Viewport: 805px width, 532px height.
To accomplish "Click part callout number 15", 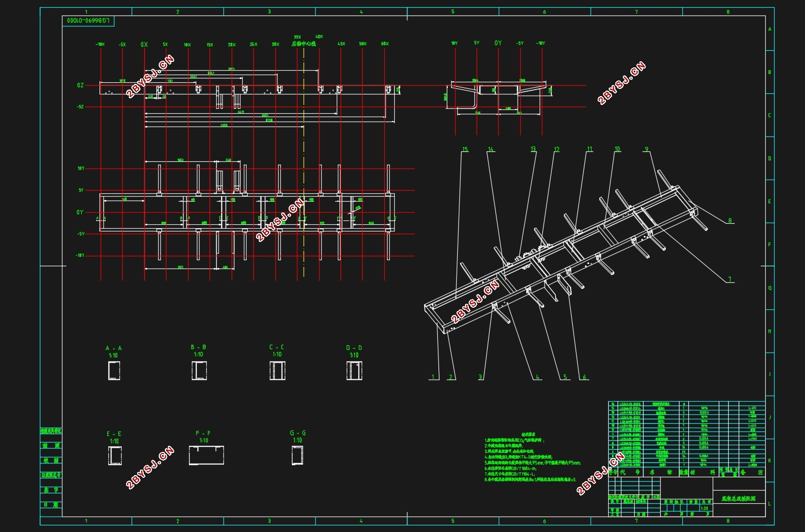I will (465, 149).
